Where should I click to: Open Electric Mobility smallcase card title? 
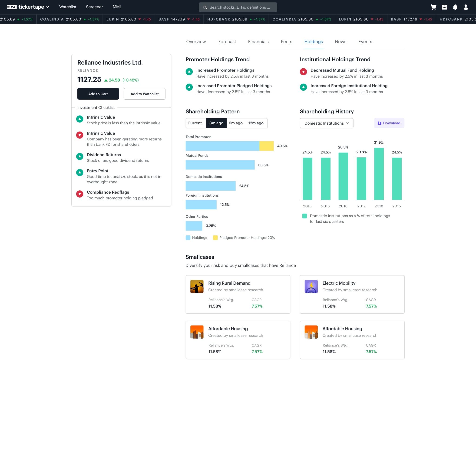point(339,283)
